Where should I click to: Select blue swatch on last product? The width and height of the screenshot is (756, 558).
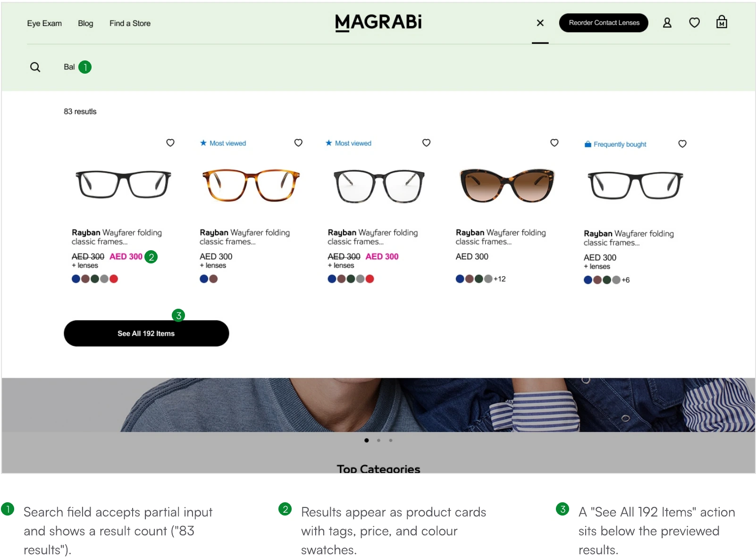pos(588,280)
